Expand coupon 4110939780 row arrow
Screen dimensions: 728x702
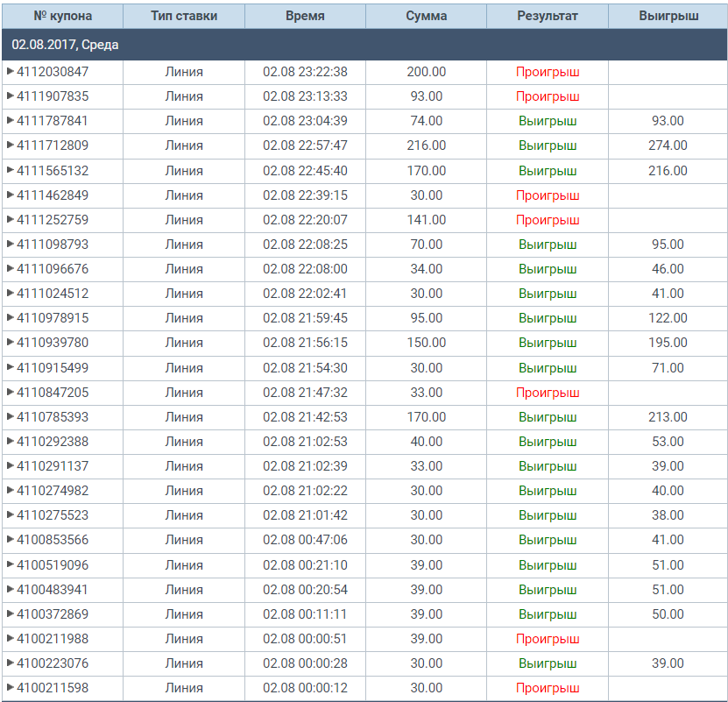click(11, 343)
